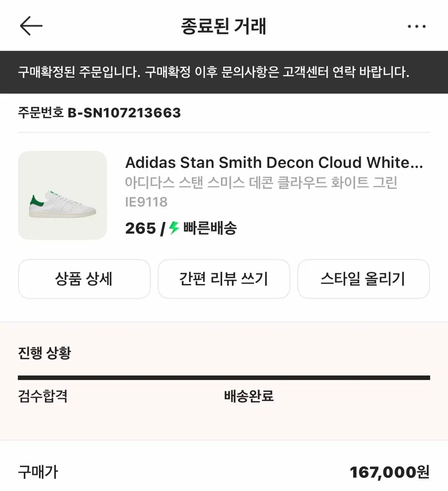Tap the 검수합격 progress step
This screenshot has height=491, width=448.
43,396
